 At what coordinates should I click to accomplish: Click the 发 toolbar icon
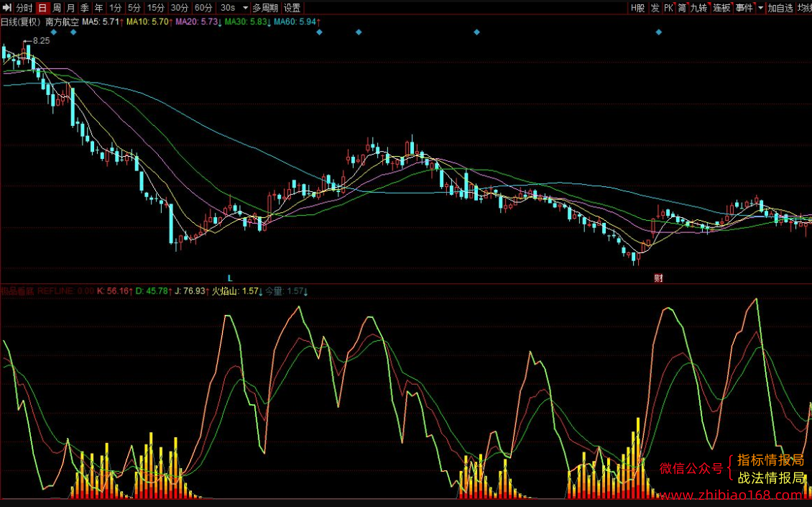tap(655, 8)
